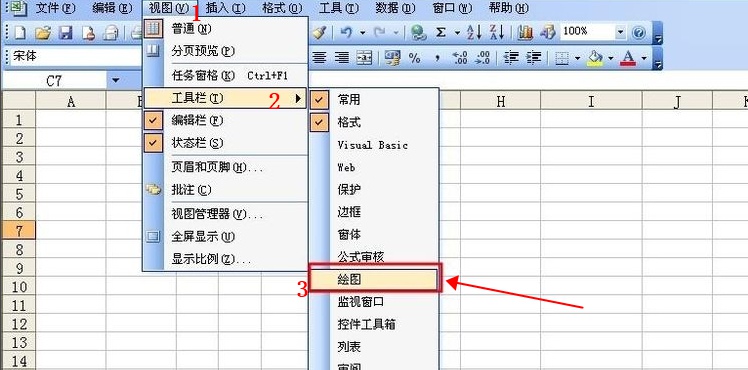Screen dimensions: 748x370
Task: Click the Save diskette icon
Action: tap(65, 32)
